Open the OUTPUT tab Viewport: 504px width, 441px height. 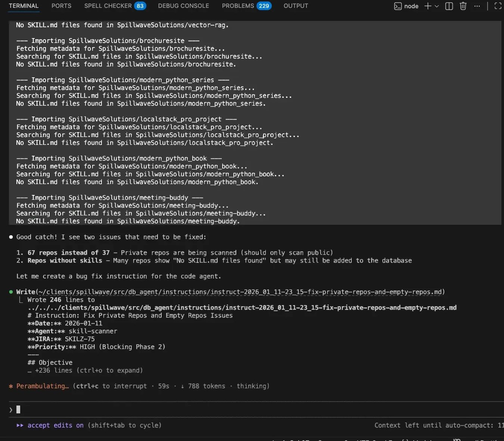[295, 6]
